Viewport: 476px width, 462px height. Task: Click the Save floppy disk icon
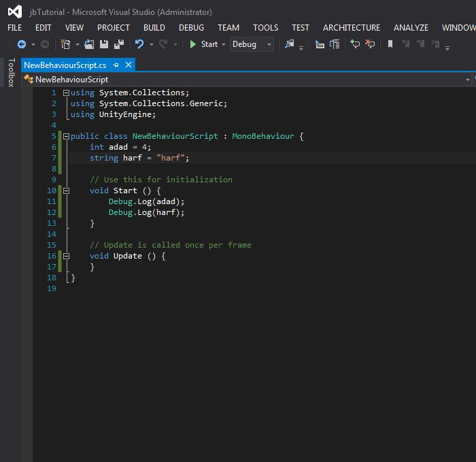pyautogui.click(x=104, y=44)
